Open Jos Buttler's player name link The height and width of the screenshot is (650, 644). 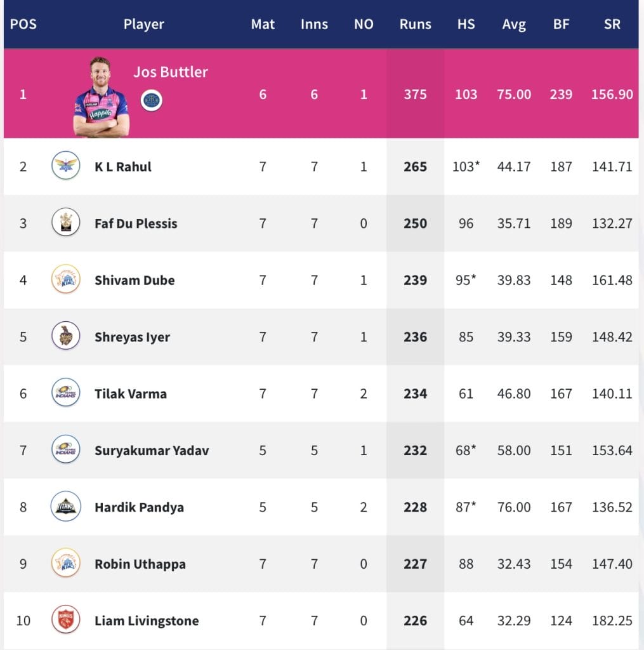tap(170, 72)
